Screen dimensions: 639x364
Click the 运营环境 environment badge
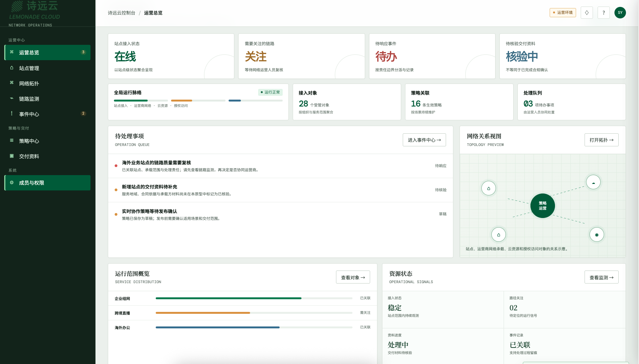563,13
